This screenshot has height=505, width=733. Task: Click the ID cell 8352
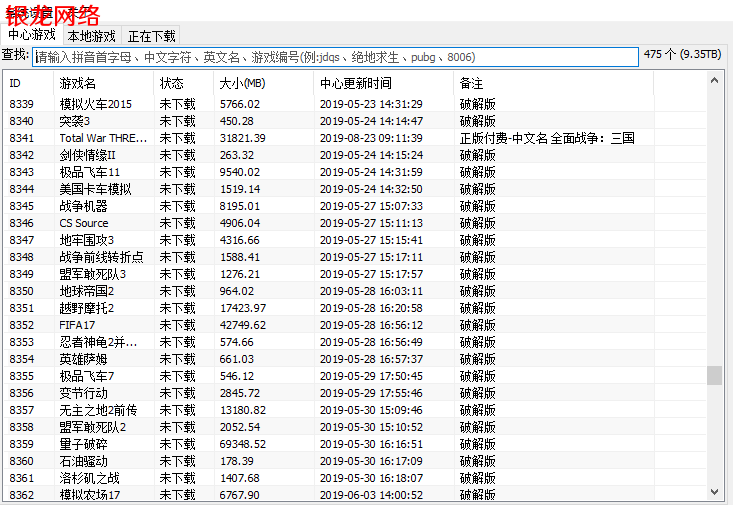click(22, 325)
